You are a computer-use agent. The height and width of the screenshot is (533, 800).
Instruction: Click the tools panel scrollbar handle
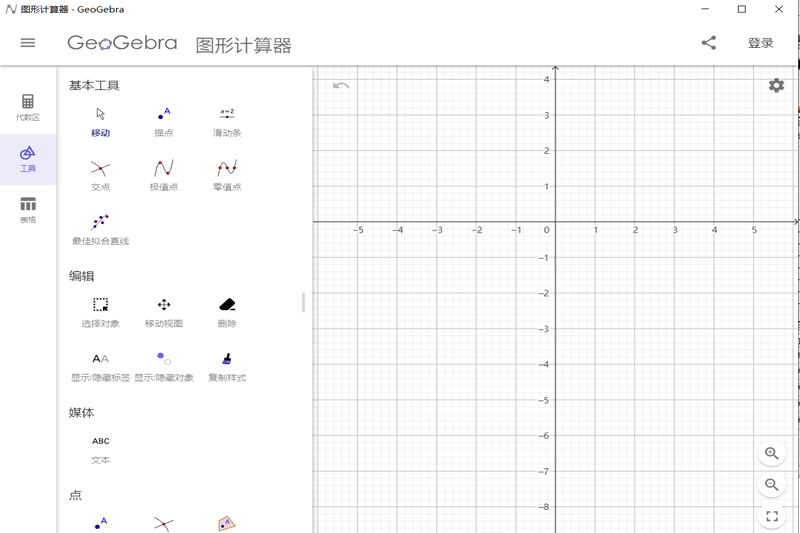tap(303, 302)
